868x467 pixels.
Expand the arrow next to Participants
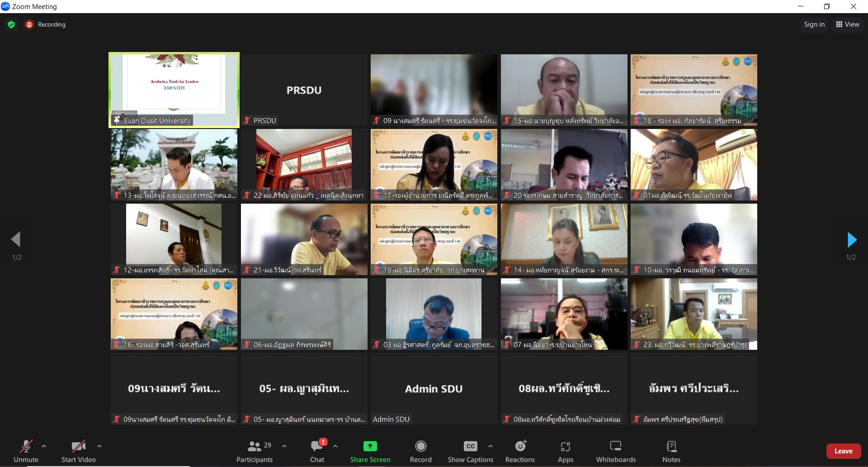284,446
